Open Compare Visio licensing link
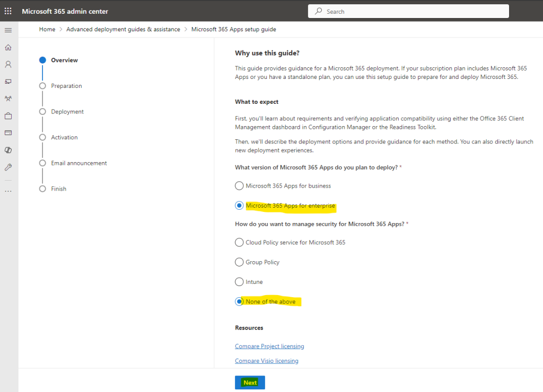Screen dimensions: 543x392 click(266, 361)
